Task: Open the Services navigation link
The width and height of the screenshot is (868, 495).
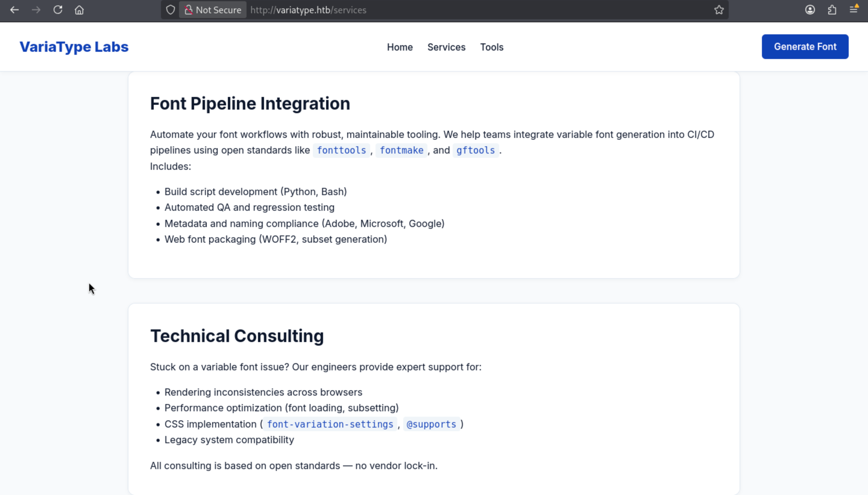Action: pos(446,47)
